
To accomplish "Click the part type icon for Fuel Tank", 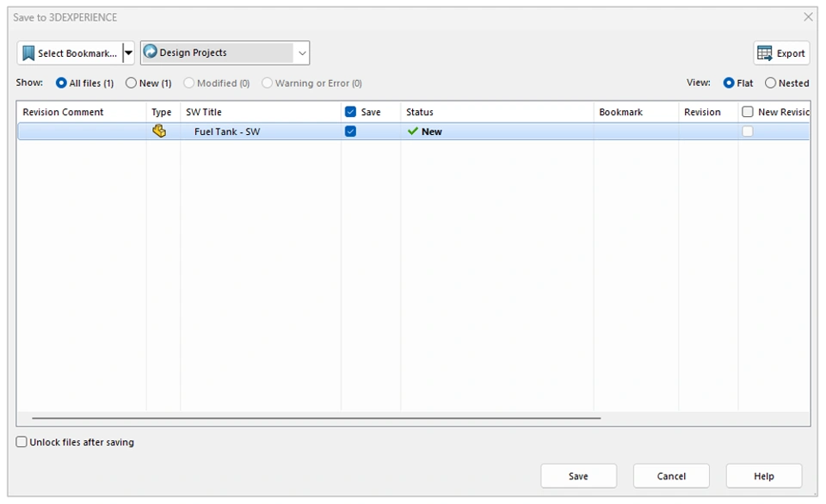I will coord(159,131).
